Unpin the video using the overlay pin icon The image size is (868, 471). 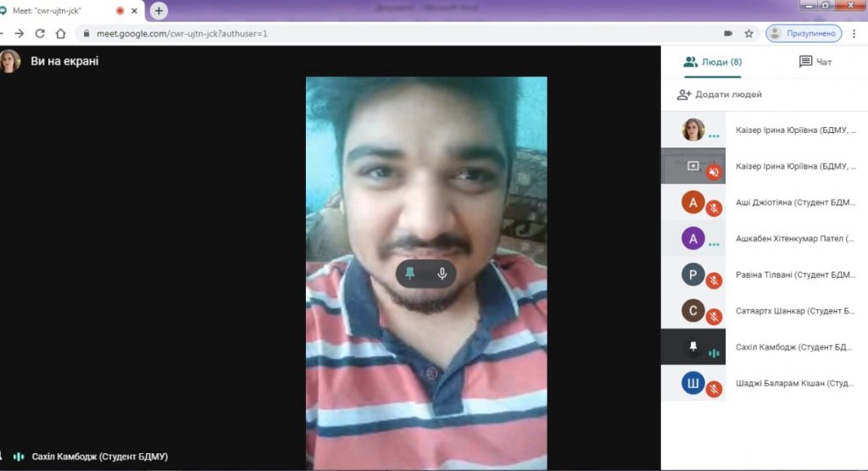(410, 274)
